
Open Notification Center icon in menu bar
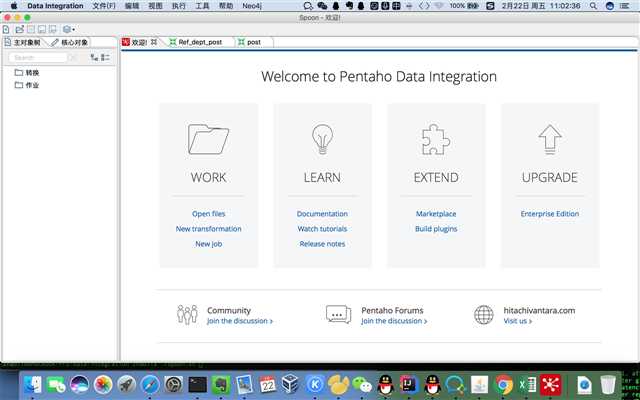point(624,6)
